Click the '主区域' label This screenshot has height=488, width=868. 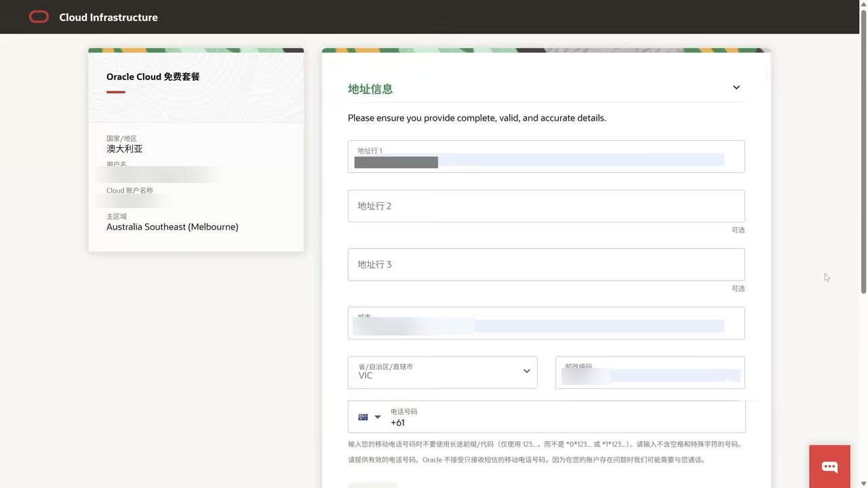coord(117,216)
